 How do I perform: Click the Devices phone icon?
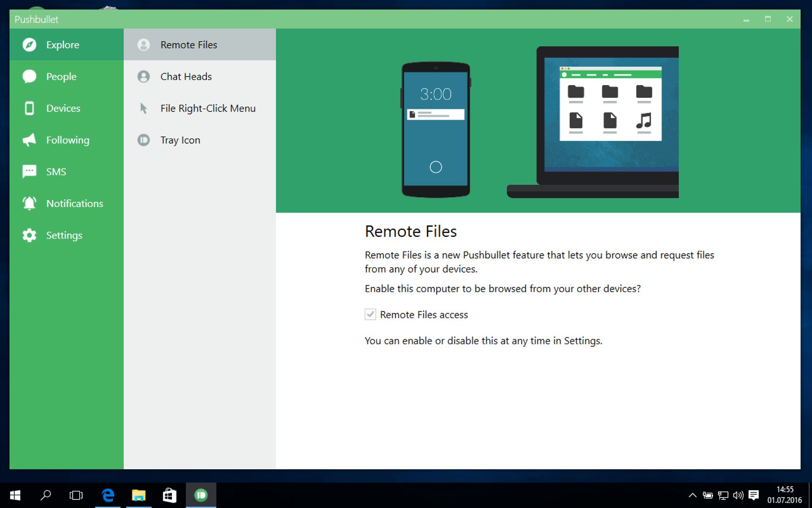[x=29, y=108]
